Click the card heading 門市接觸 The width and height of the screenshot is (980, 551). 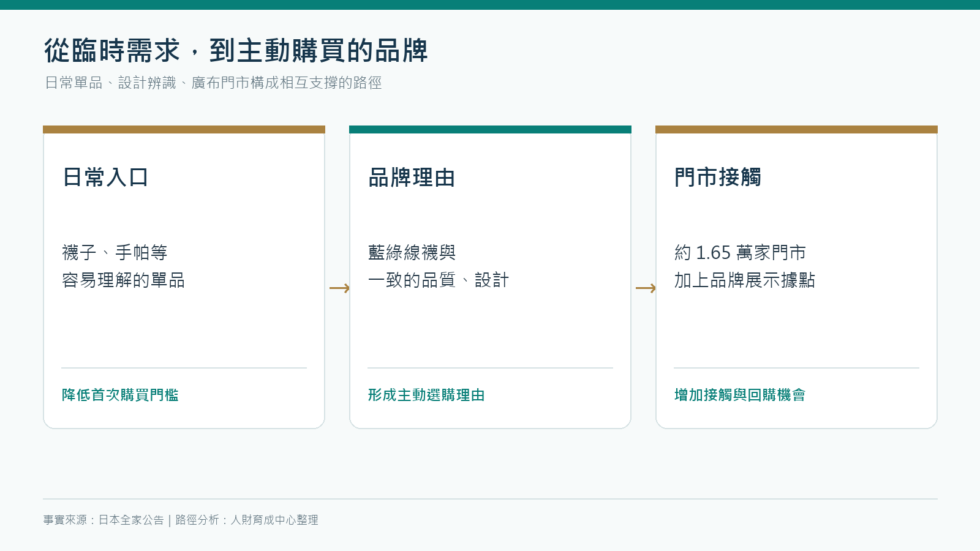718,178
